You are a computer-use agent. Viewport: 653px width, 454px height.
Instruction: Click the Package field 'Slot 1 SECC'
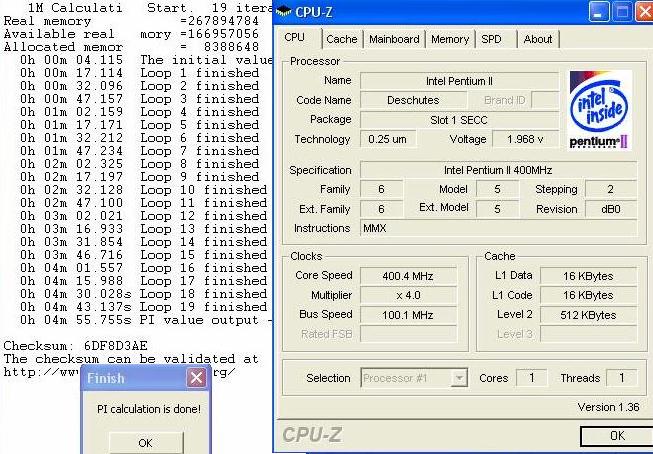[x=459, y=120]
